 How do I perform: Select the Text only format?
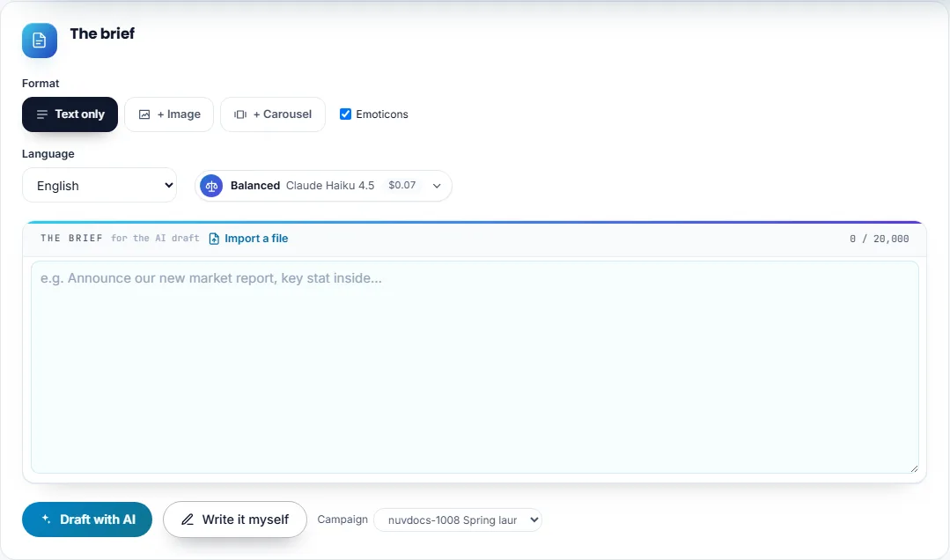tap(70, 114)
